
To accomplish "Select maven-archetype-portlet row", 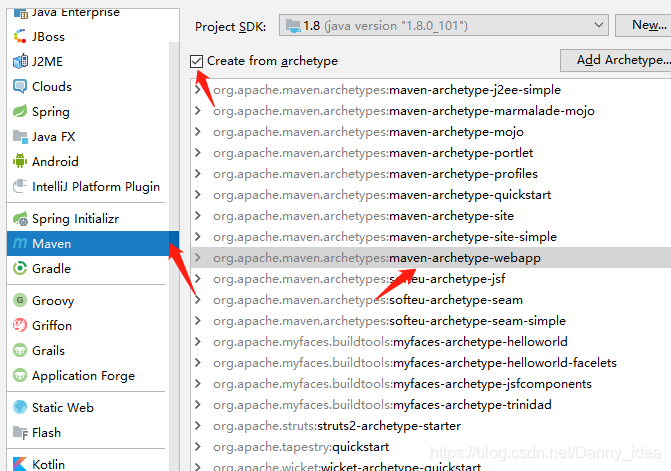I will point(431,153).
